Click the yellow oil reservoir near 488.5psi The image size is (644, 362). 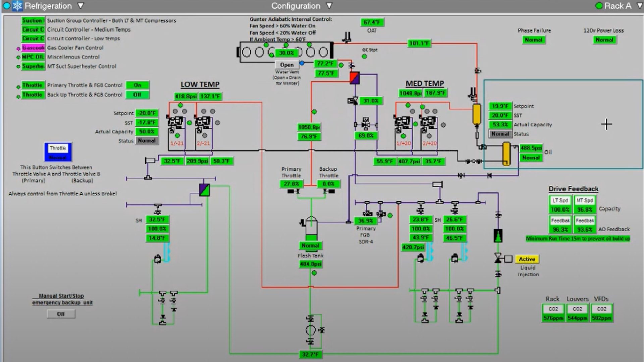(x=506, y=154)
